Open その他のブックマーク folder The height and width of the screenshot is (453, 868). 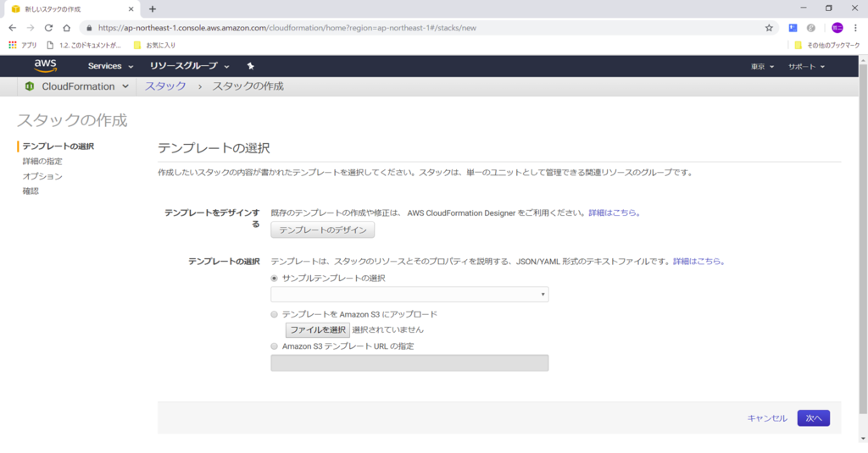coord(827,46)
